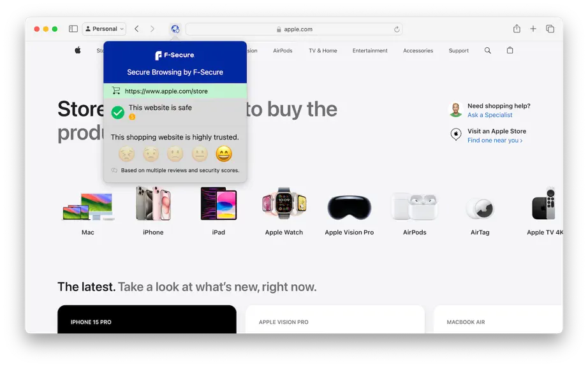Click "Based on multiple reviews and security scores."
Image resolution: width=588 pixels, height=367 pixels.
tap(180, 170)
